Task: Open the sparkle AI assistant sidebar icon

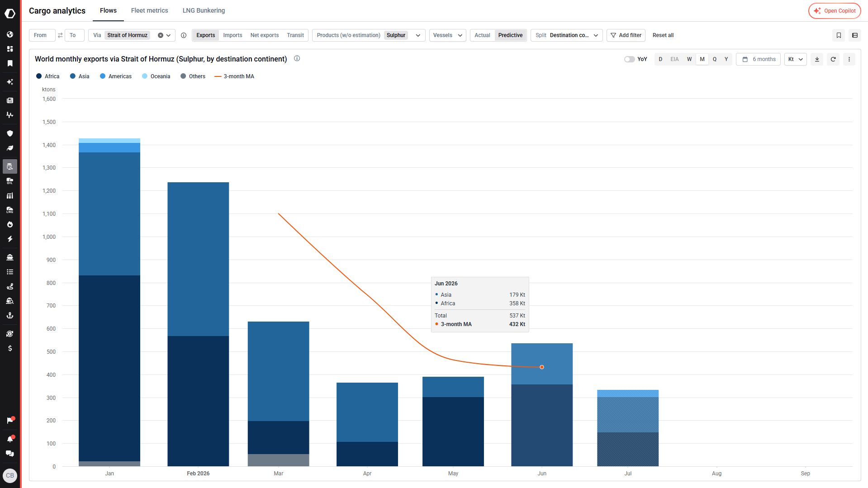Action: point(10,82)
